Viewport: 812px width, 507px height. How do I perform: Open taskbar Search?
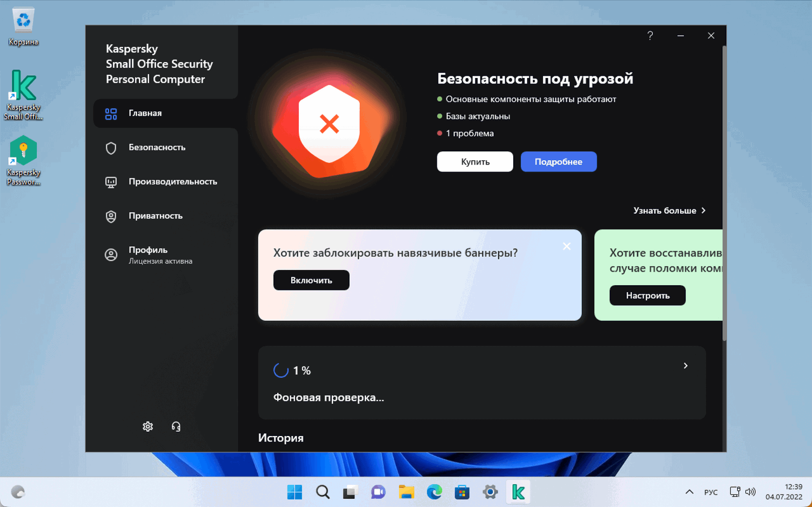point(323,492)
